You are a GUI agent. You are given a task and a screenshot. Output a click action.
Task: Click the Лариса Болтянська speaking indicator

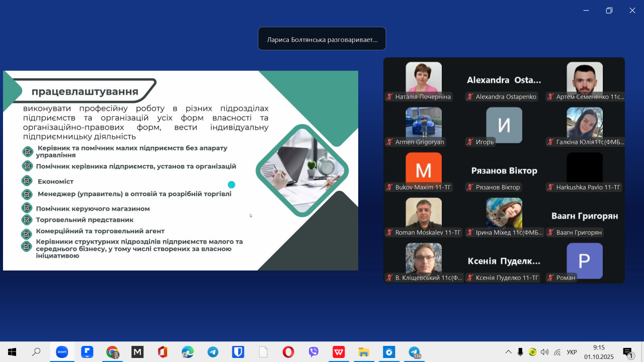[322, 39]
